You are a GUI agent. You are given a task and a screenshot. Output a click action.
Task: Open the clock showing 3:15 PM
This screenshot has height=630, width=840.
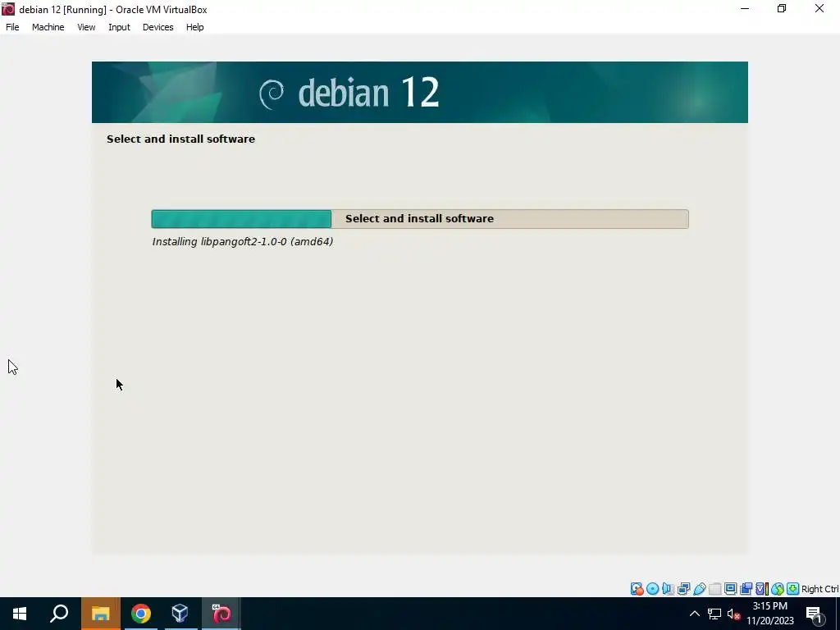(x=769, y=614)
